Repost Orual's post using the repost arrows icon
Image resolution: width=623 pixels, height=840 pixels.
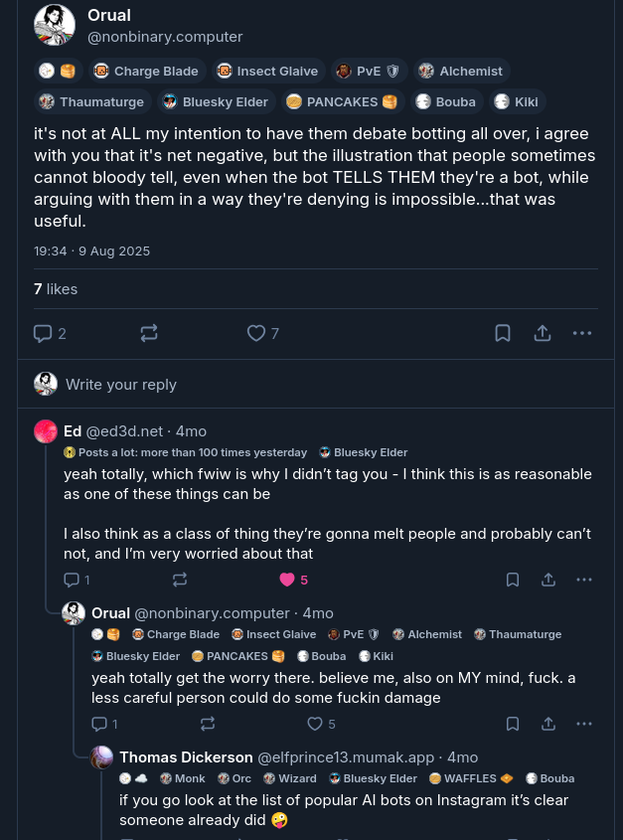[x=149, y=333]
